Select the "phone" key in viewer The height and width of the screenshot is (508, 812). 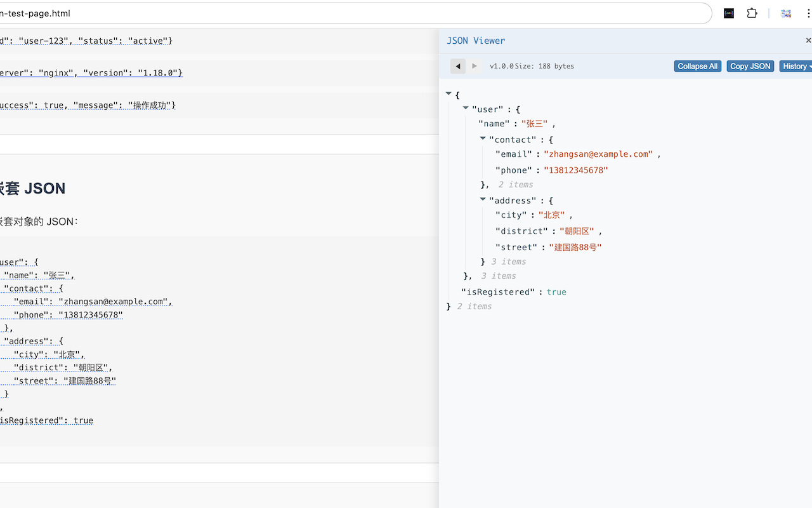click(513, 170)
